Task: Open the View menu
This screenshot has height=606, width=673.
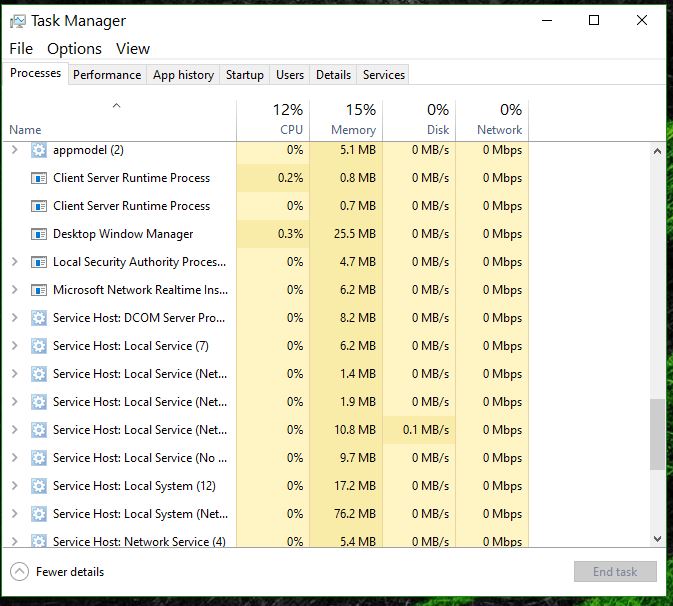Action: (132, 48)
